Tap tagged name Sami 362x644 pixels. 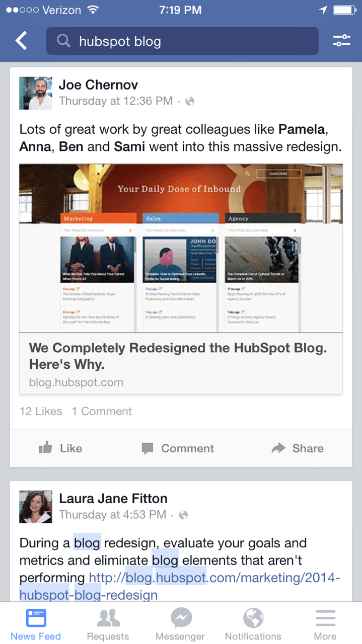click(129, 147)
